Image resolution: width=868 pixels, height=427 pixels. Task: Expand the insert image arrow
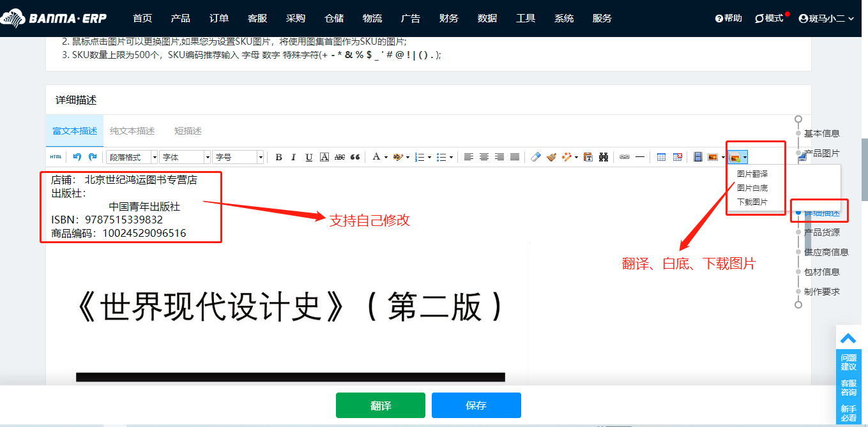[723, 158]
